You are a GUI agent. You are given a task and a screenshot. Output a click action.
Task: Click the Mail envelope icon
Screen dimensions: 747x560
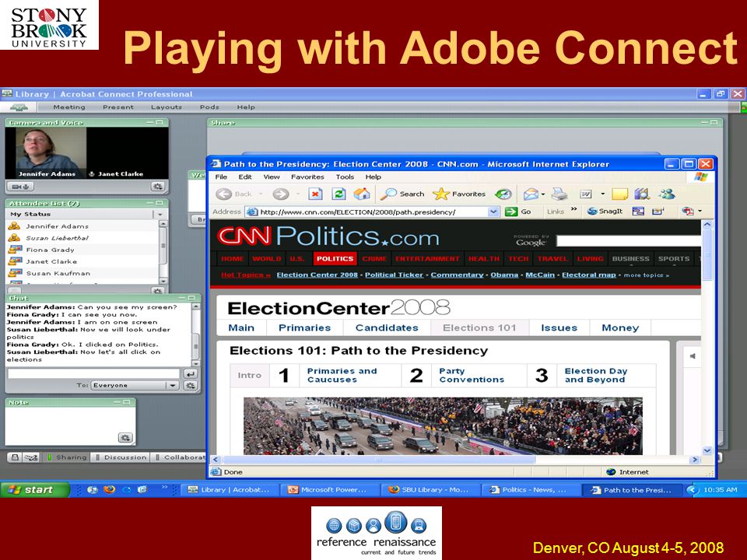pyautogui.click(x=530, y=194)
